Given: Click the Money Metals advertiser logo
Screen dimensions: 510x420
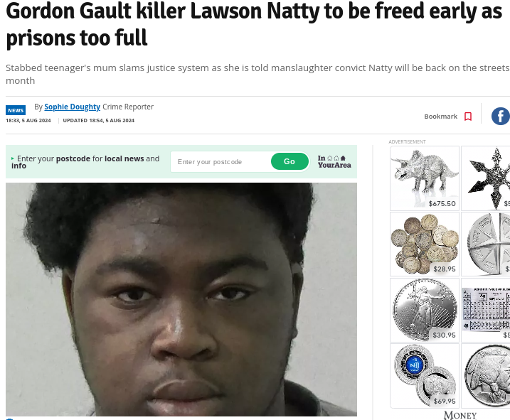Looking at the screenshot, I should (x=460, y=416).
